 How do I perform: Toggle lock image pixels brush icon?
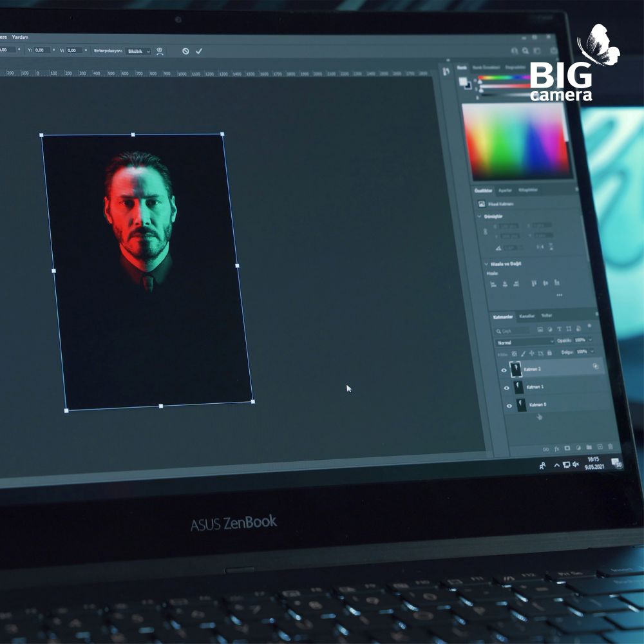tap(523, 353)
